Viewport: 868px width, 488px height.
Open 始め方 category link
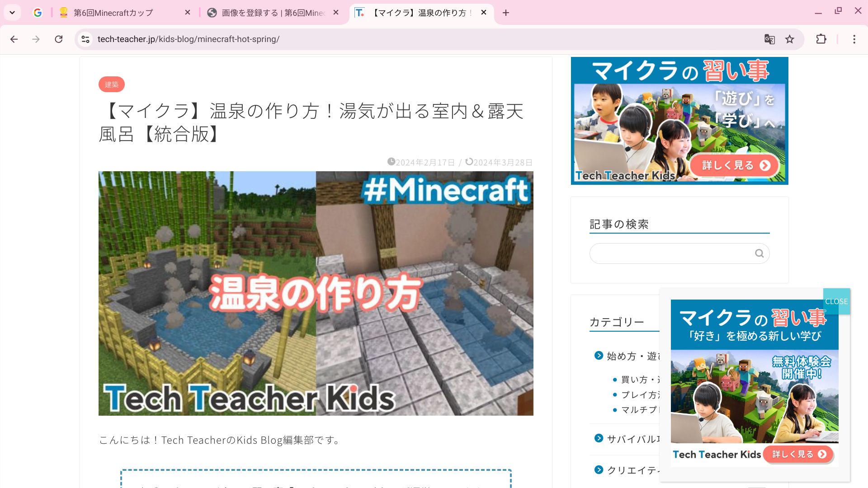(633, 356)
